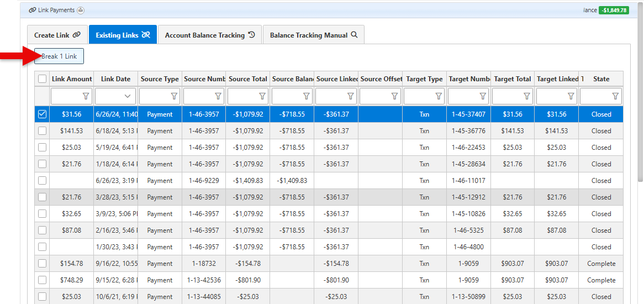Viewport: 644px width, 304px height.
Task: Click the Break 1 Link button
Action: click(x=59, y=56)
